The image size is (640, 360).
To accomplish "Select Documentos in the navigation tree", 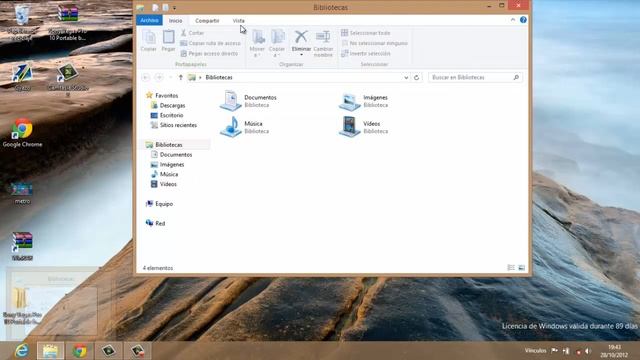I will coord(176,155).
